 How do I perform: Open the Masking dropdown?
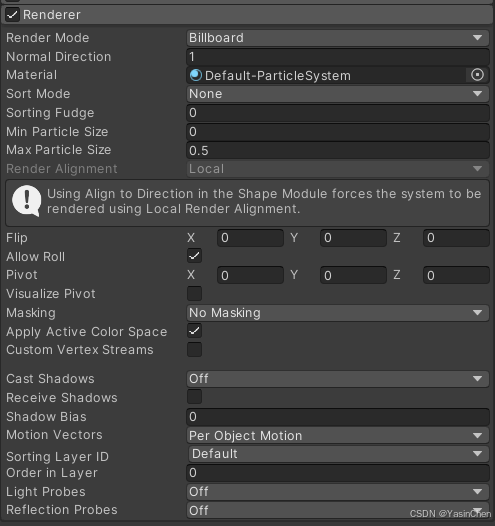click(338, 313)
